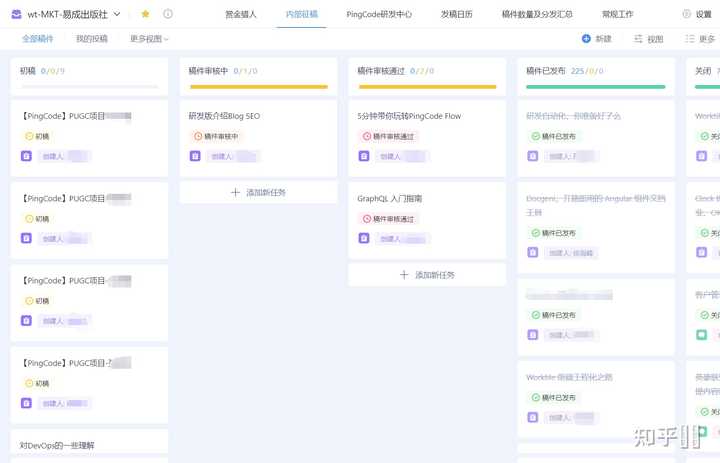Toggle 稿件审核中 status on 研发版介绍Blog SEO

tap(198, 136)
